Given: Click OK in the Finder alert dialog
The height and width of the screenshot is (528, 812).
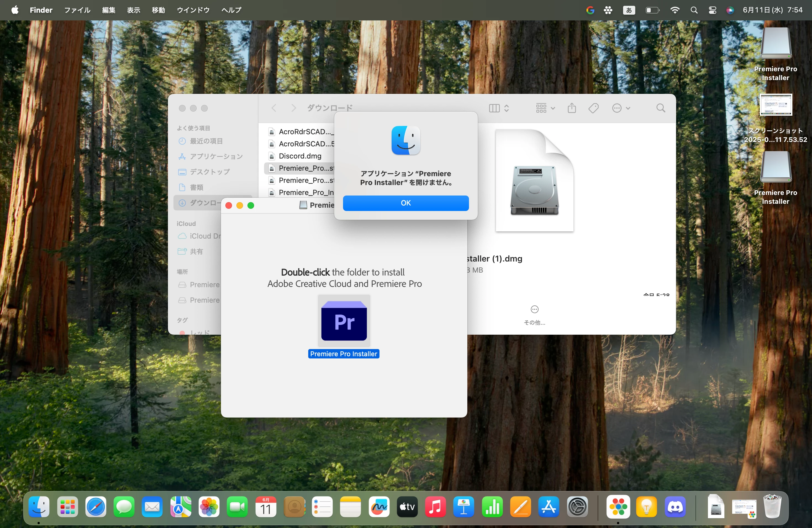Looking at the screenshot, I should pyautogui.click(x=406, y=203).
